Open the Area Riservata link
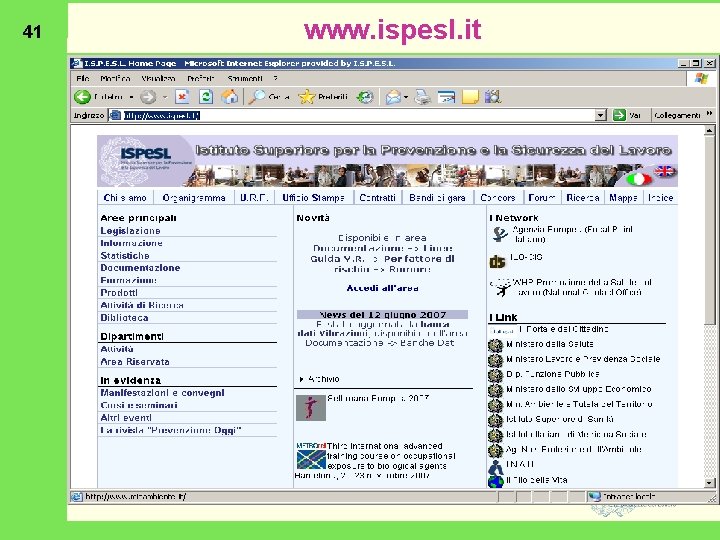The height and width of the screenshot is (540, 720). [x=135, y=362]
